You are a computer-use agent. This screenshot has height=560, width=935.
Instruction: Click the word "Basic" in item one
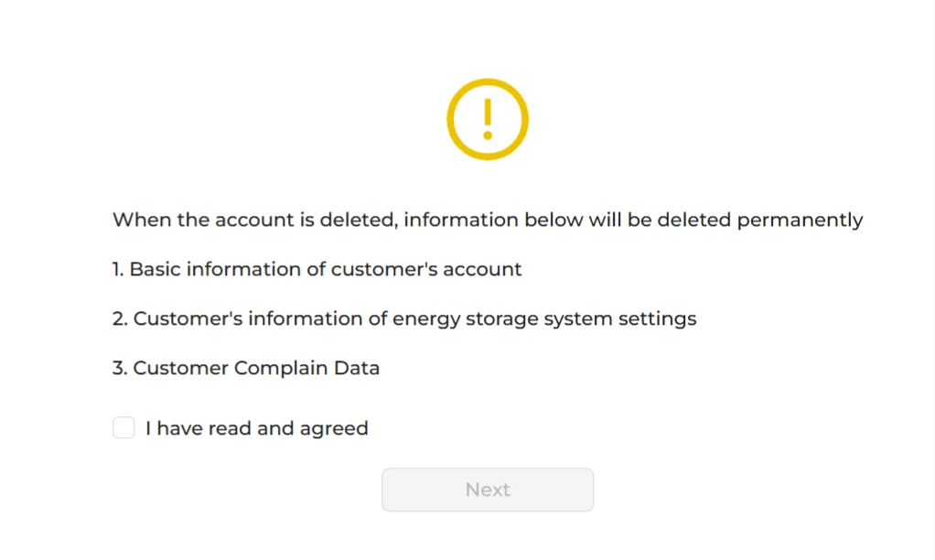click(x=155, y=270)
